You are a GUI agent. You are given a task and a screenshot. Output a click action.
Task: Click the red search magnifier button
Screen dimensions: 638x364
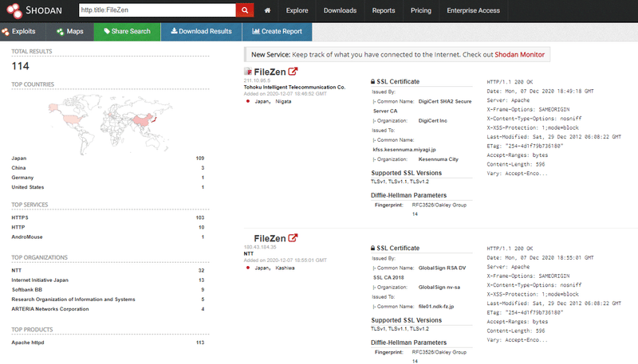(x=245, y=10)
